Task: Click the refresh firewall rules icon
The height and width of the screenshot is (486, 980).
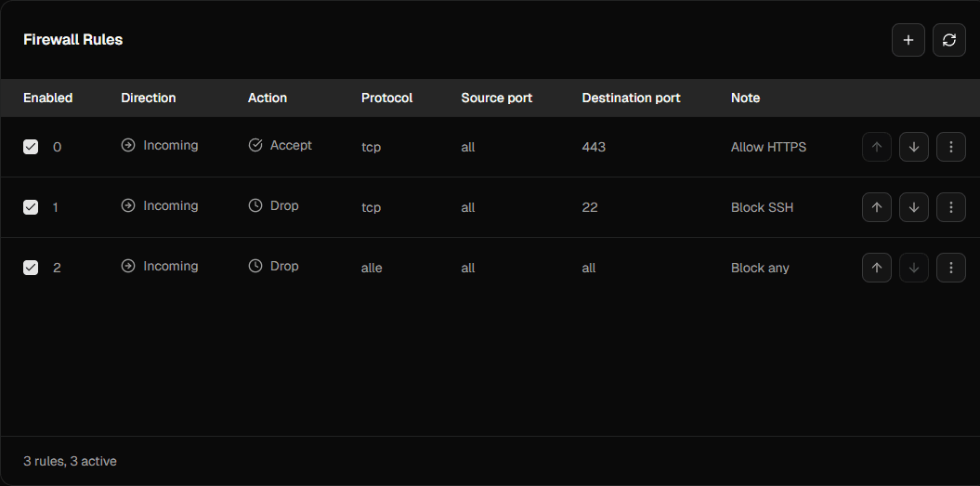Action: pos(948,40)
